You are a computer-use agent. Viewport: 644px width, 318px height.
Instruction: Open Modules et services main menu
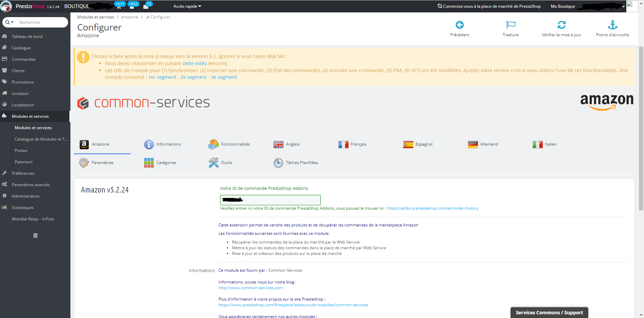pos(35,116)
